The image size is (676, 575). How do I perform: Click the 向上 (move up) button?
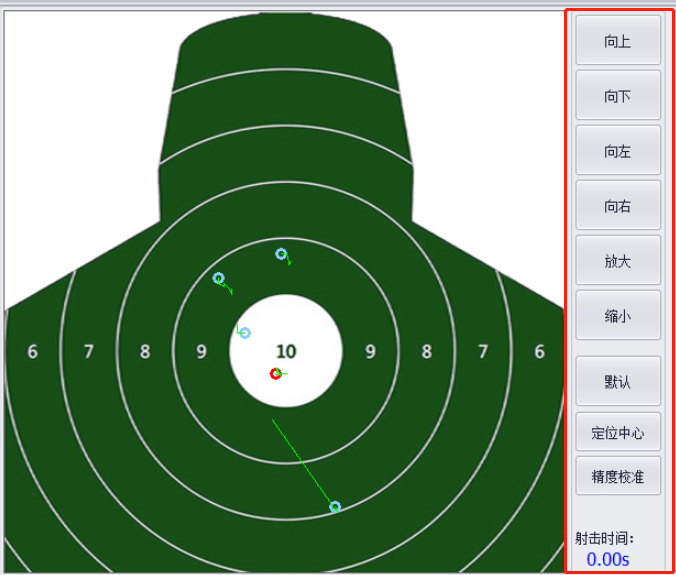618,40
